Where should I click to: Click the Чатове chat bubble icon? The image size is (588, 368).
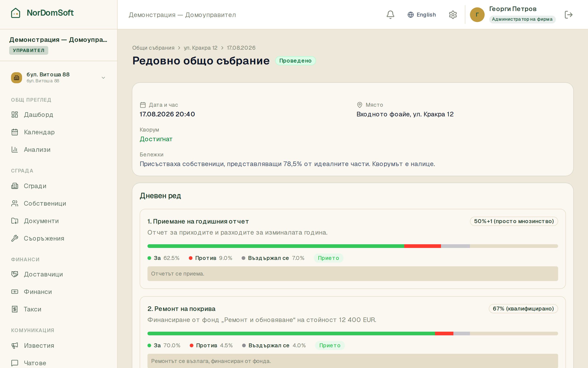[x=14, y=363]
